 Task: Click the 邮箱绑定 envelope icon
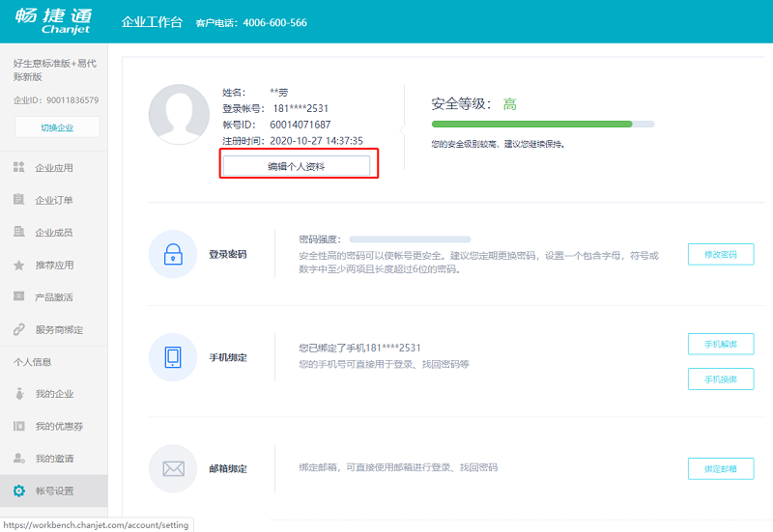[x=173, y=468]
